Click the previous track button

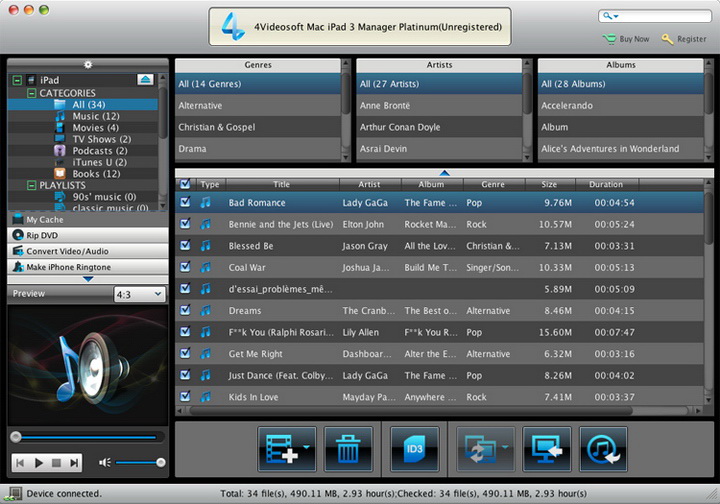(x=20, y=463)
